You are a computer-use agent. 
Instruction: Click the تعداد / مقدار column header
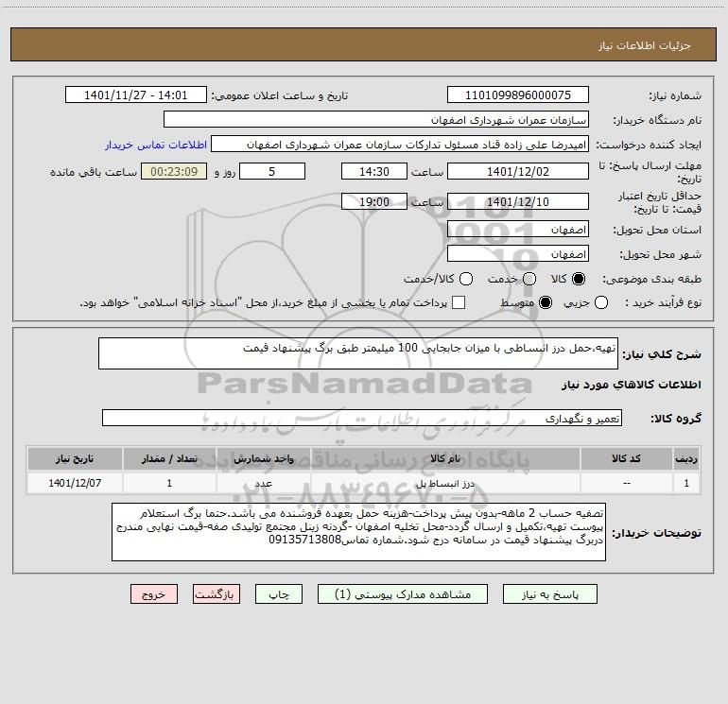coord(169,458)
